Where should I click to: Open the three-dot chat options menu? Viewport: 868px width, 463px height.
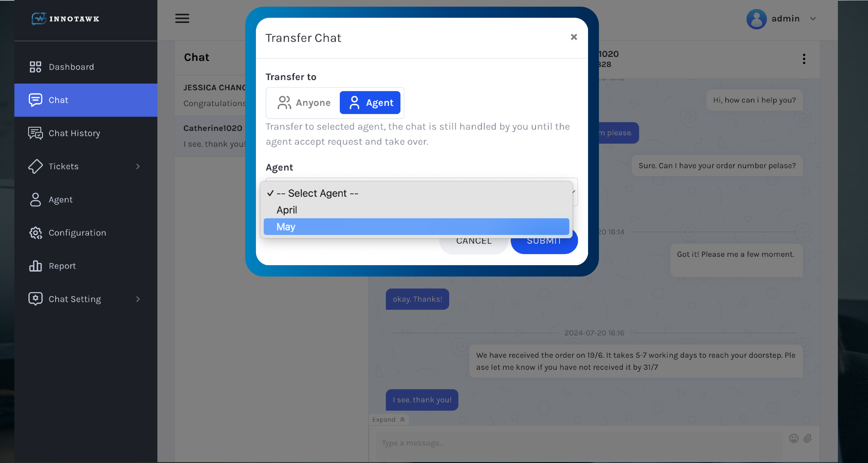tap(804, 59)
